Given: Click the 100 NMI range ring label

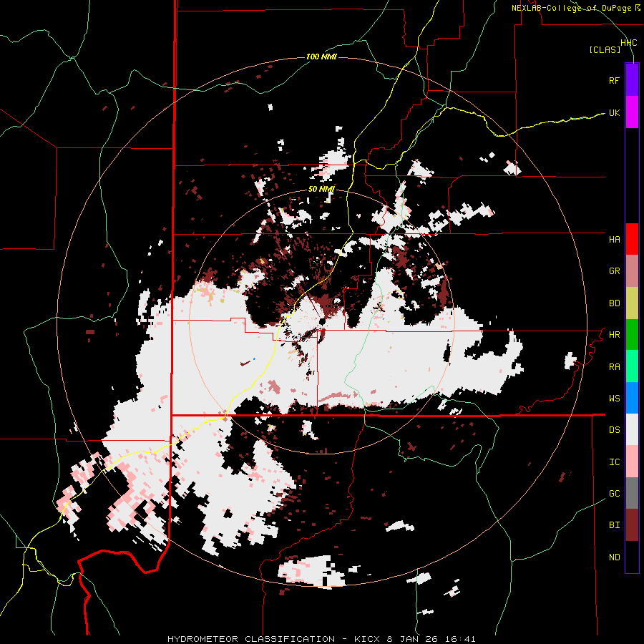Looking at the screenshot, I should tap(321, 57).
